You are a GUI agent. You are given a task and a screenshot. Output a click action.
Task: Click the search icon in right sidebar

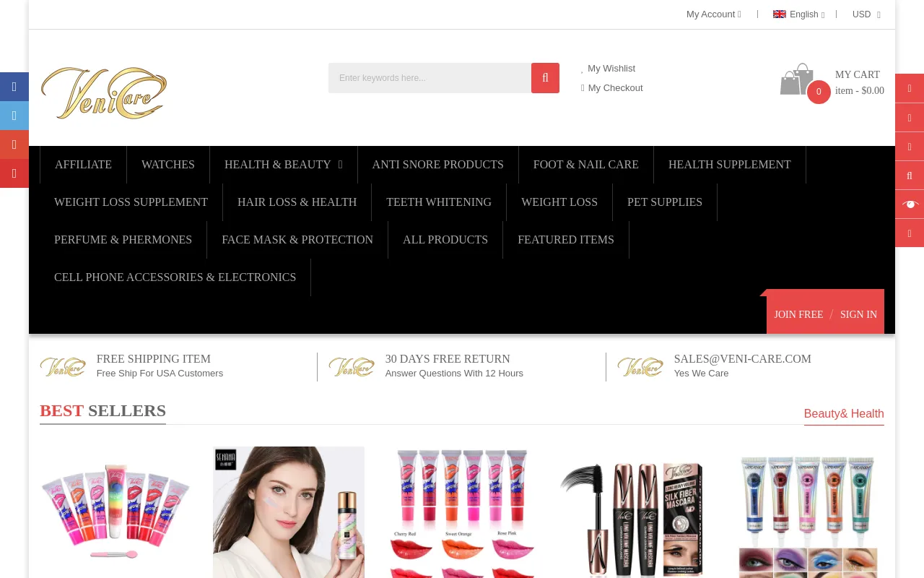pyautogui.click(x=910, y=176)
